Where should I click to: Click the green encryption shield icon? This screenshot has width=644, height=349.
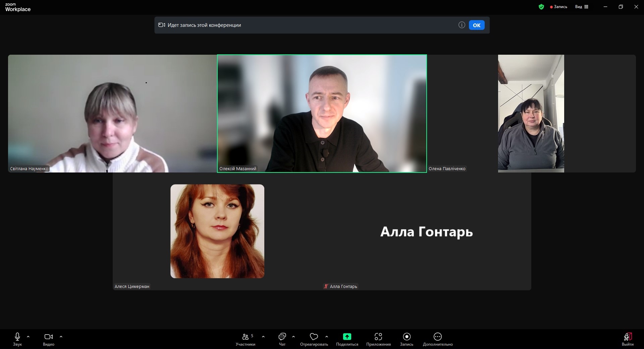(x=541, y=7)
